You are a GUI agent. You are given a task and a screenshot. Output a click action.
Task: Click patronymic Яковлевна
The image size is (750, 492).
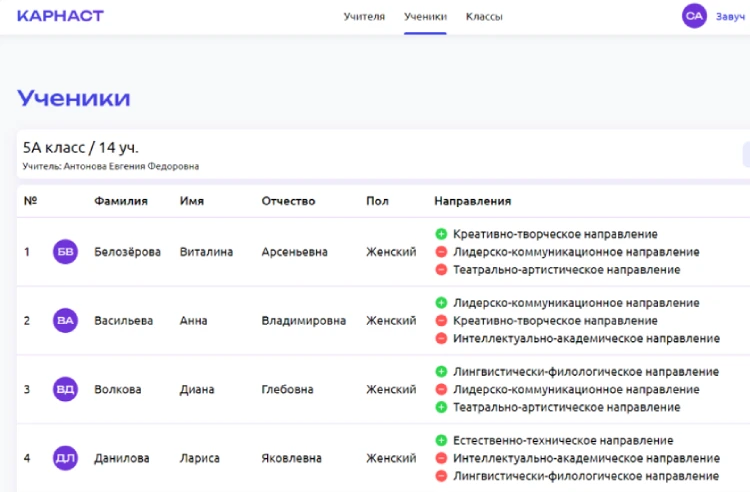click(x=291, y=458)
